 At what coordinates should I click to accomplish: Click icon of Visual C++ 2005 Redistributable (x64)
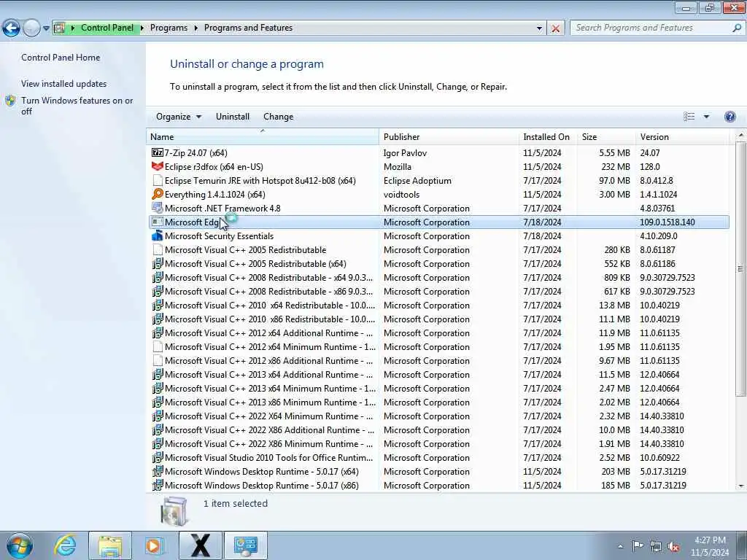tap(158, 263)
